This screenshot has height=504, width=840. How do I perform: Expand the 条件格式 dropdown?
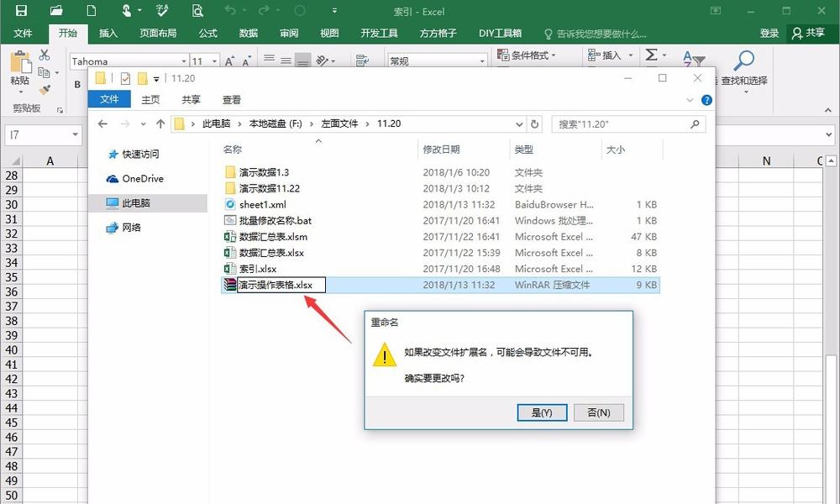554,55
